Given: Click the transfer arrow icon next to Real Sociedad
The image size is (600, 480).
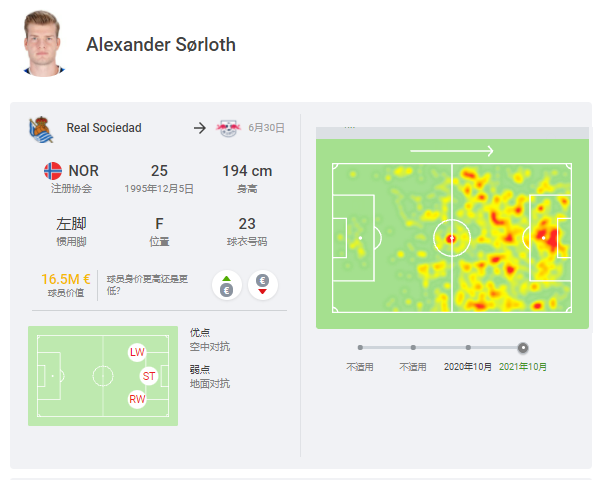Looking at the screenshot, I should pyautogui.click(x=200, y=128).
